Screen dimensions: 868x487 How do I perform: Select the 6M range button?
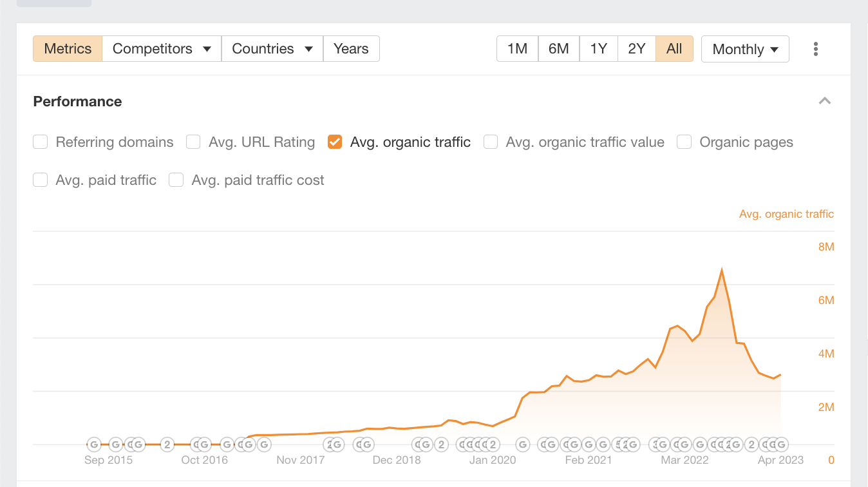[558, 48]
